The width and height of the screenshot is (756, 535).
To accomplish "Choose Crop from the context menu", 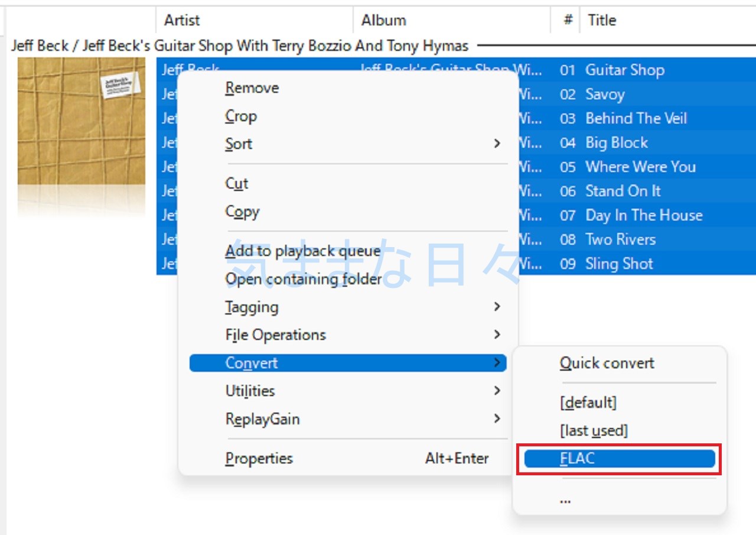I will [x=348, y=116].
